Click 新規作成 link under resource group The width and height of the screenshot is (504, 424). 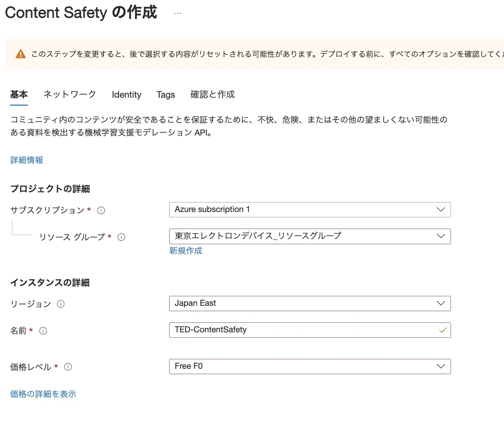185,251
